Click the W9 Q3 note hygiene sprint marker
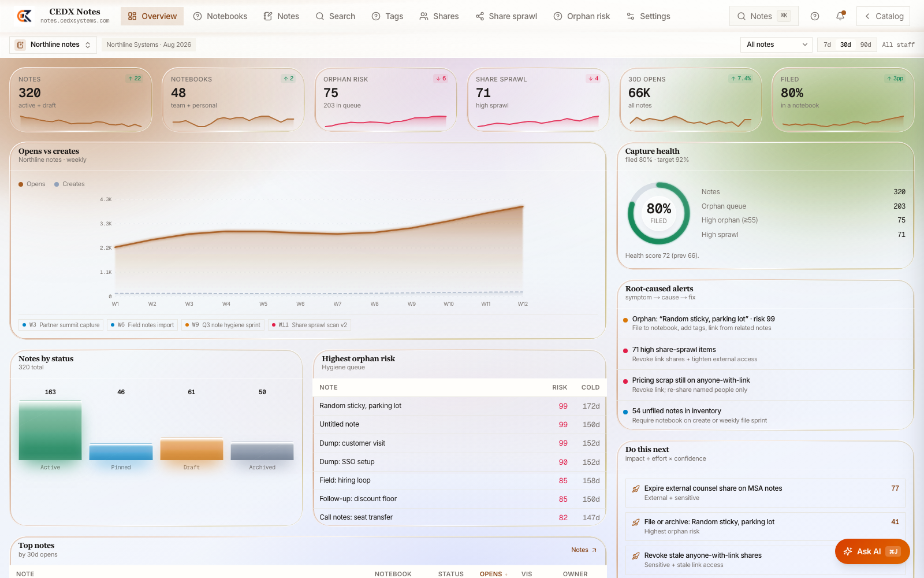Screen dimensions: 924x578 [x=222, y=325]
